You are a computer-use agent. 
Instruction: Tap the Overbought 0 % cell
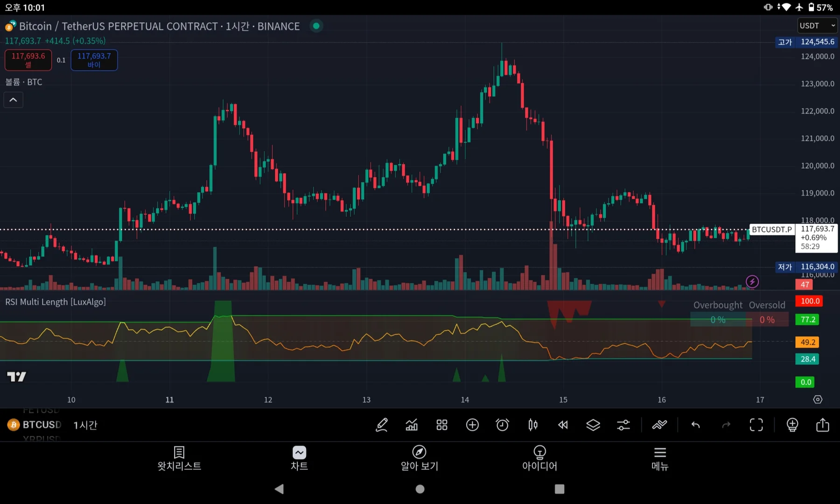coord(718,320)
